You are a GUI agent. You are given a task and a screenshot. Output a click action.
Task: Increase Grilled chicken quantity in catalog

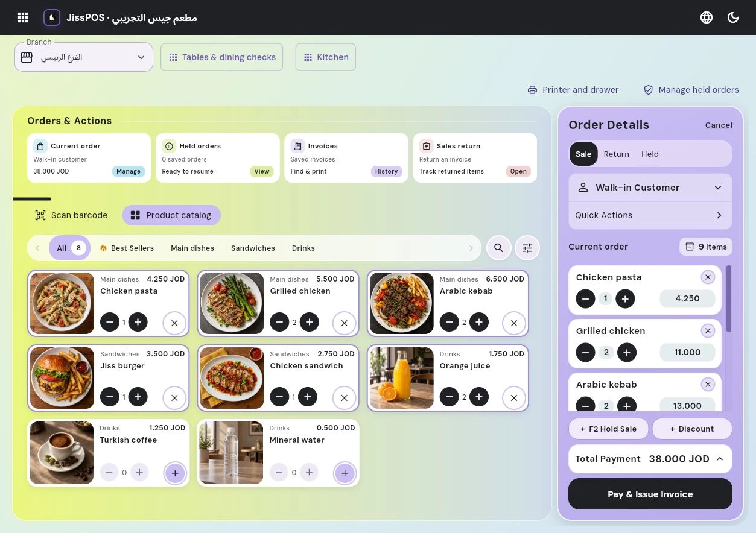(x=309, y=322)
